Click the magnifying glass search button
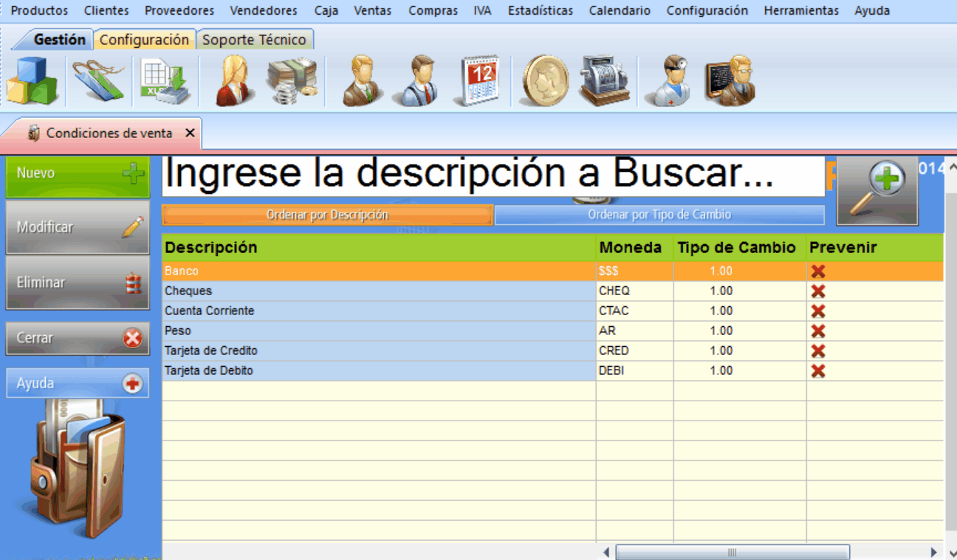 877,191
